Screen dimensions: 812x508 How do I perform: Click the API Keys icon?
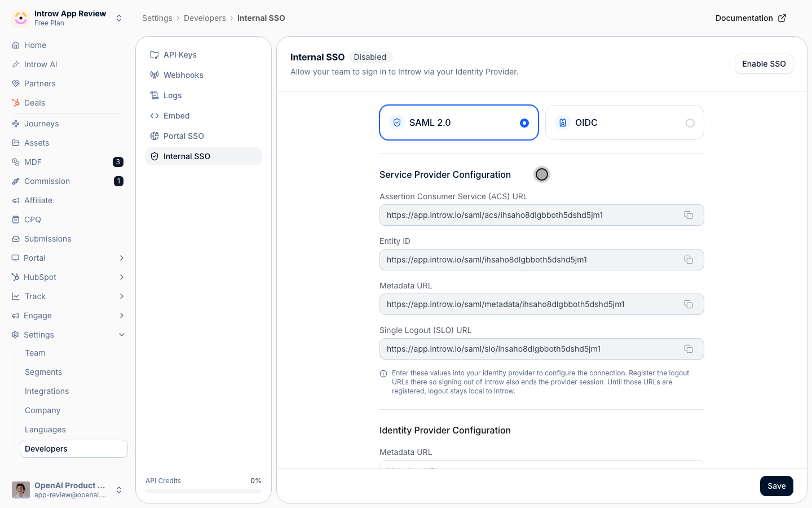click(155, 55)
